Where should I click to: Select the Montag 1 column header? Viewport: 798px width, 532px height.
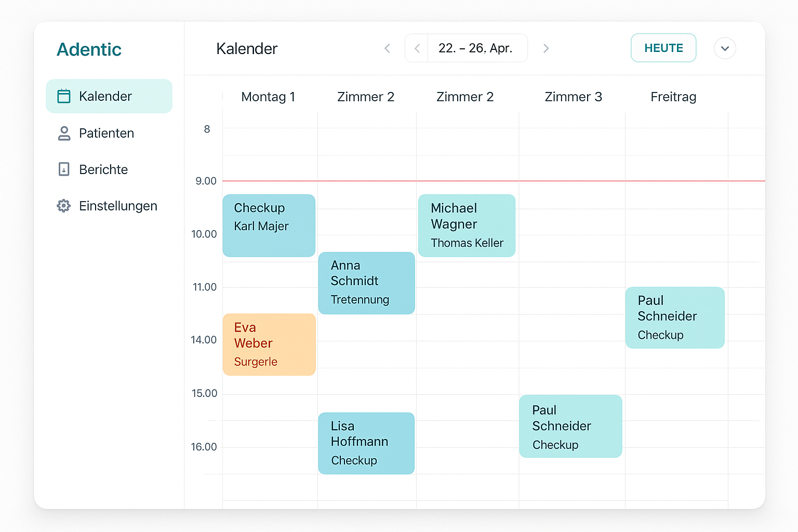[x=268, y=97]
